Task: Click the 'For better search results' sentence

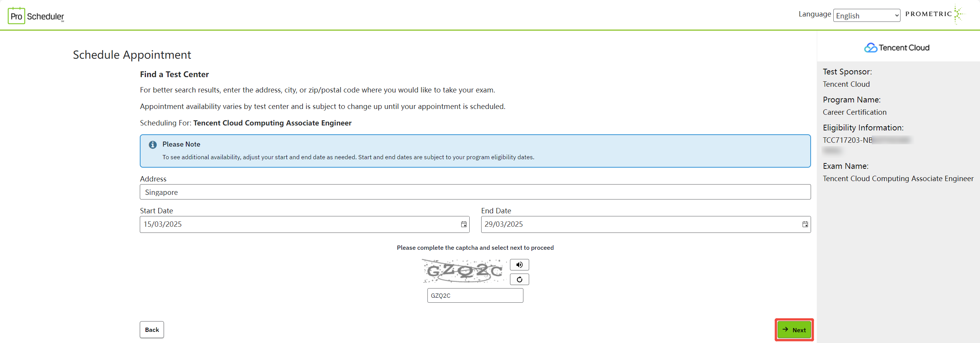Action: [317, 90]
